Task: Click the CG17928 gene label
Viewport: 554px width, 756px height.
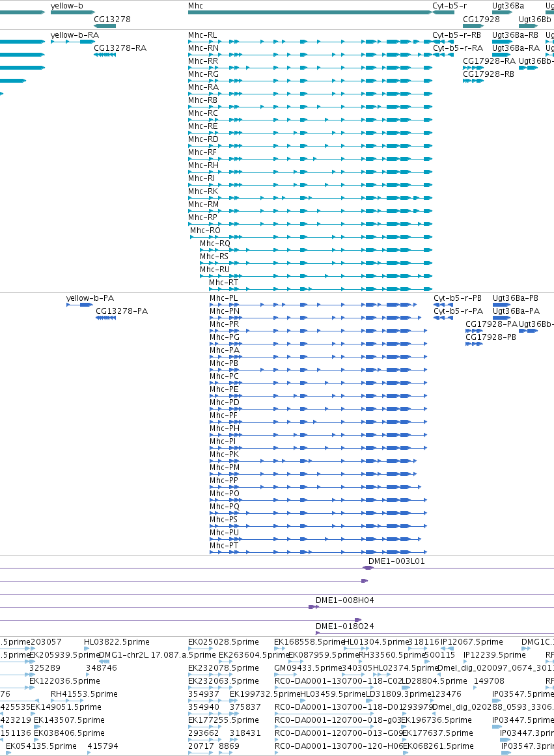Action: coord(481,20)
